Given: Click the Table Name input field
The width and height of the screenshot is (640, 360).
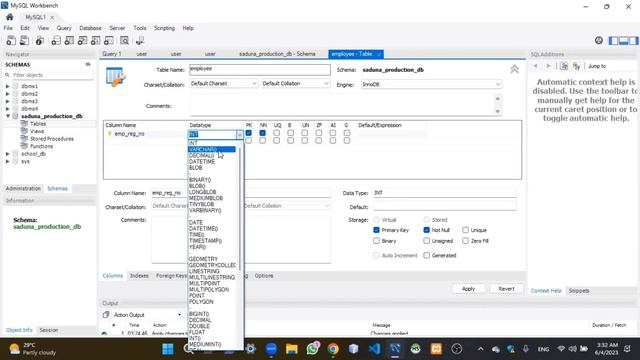Looking at the screenshot, I should point(260,69).
